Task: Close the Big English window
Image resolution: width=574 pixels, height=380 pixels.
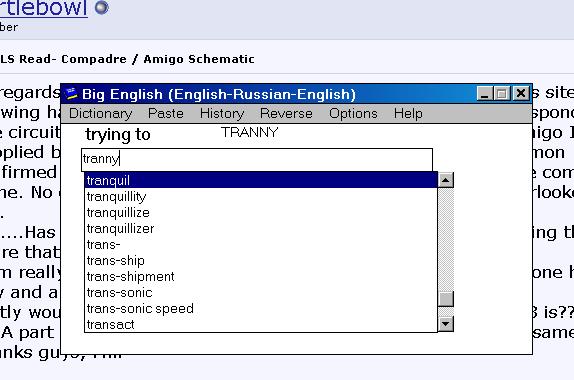Action: [521, 94]
